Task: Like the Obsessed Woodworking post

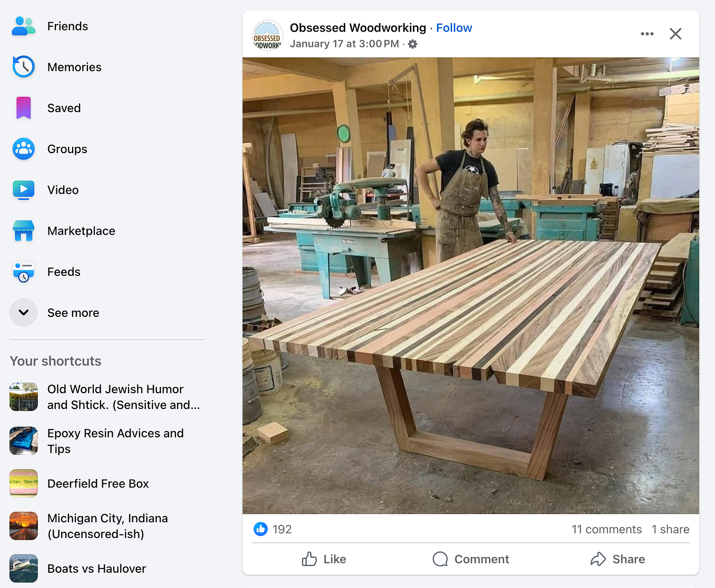Action: click(x=324, y=559)
